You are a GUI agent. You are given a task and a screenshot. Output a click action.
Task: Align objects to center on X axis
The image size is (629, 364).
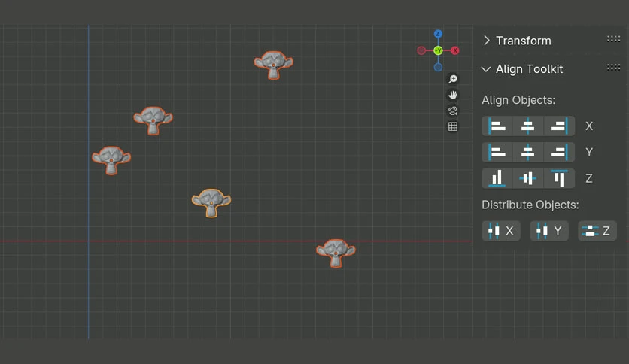click(x=528, y=126)
